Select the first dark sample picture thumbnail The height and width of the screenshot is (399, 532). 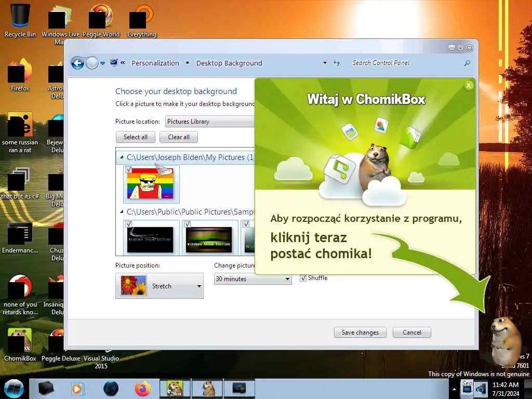(x=150, y=240)
